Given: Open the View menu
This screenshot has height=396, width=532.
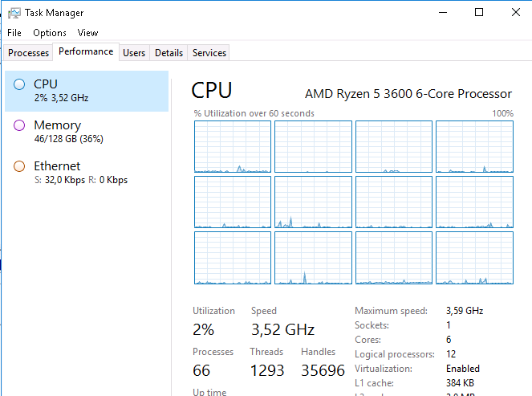Looking at the screenshot, I should click(87, 33).
